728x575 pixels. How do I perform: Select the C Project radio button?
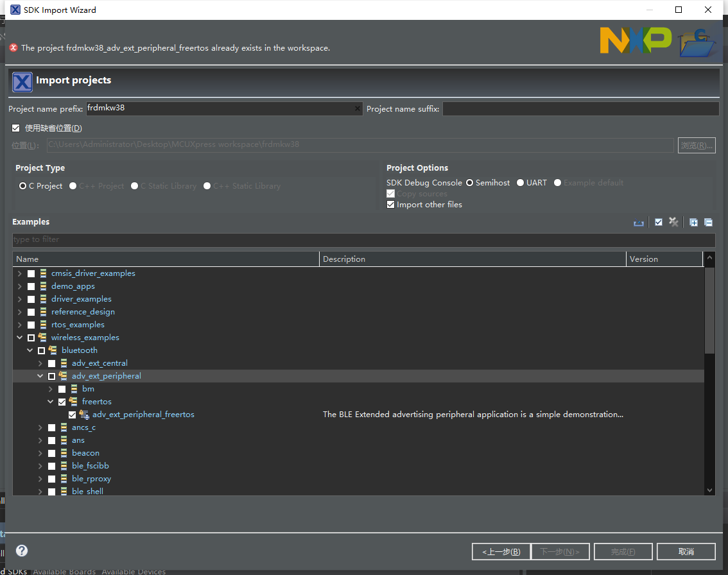(x=22, y=185)
